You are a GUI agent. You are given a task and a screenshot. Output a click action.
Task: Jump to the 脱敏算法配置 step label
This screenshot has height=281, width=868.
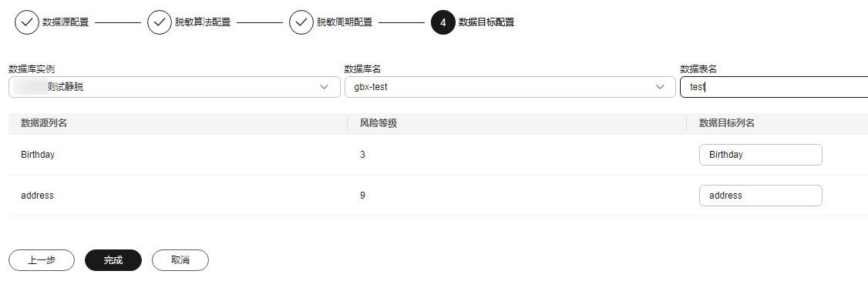click(x=203, y=22)
